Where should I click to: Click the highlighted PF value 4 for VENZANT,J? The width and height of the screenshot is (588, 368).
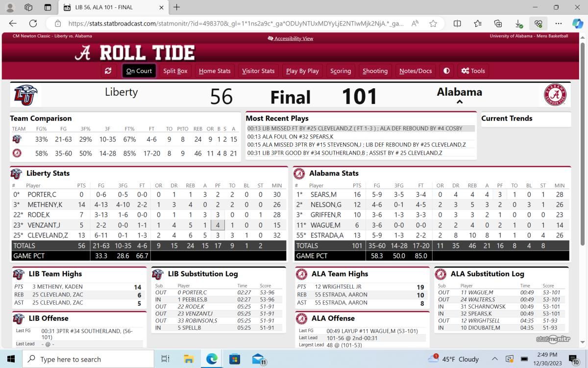coord(218,225)
